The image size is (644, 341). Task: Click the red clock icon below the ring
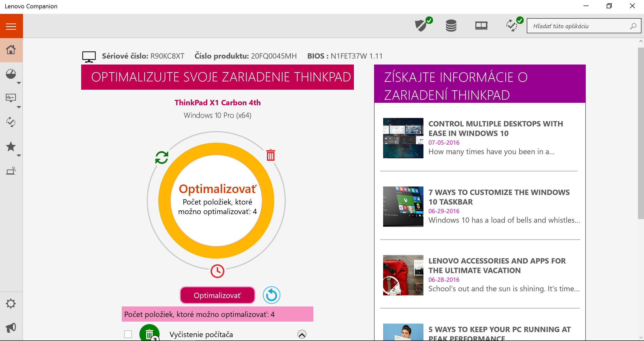tap(217, 271)
